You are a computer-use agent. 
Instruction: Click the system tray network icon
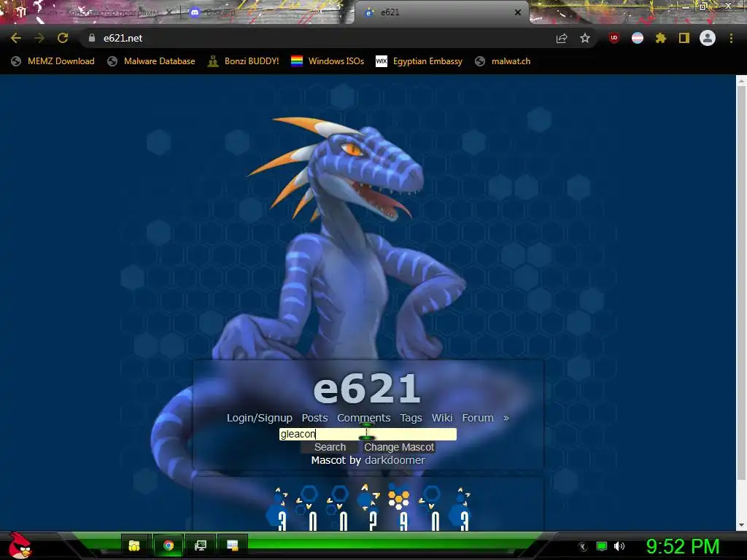[x=602, y=546]
